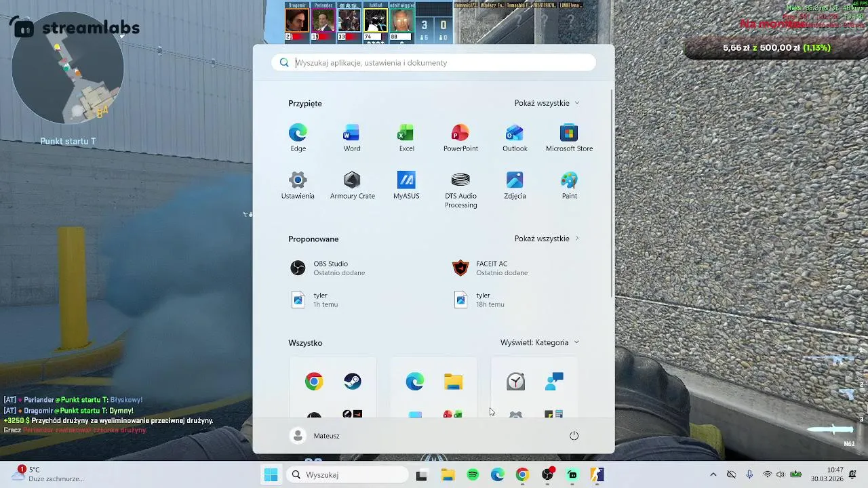This screenshot has width=868, height=488.
Task: Open Microsoft Store pinned app
Action: click(569, 138)
